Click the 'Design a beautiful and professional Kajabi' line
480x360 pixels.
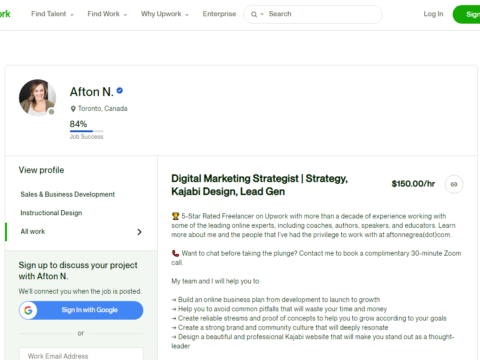point(313,341)
